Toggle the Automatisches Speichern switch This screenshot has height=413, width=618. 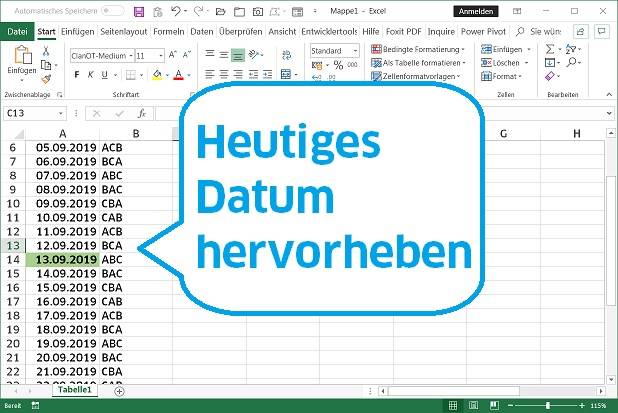pos(113,11)
